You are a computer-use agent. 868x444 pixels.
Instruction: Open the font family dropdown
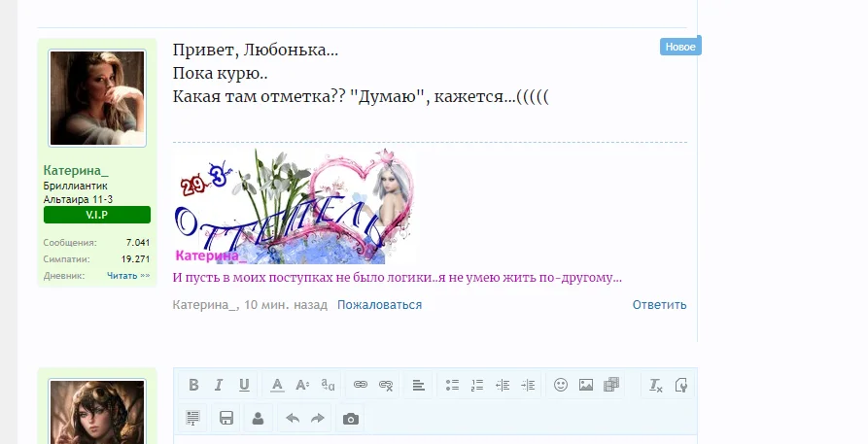(328, 385)
